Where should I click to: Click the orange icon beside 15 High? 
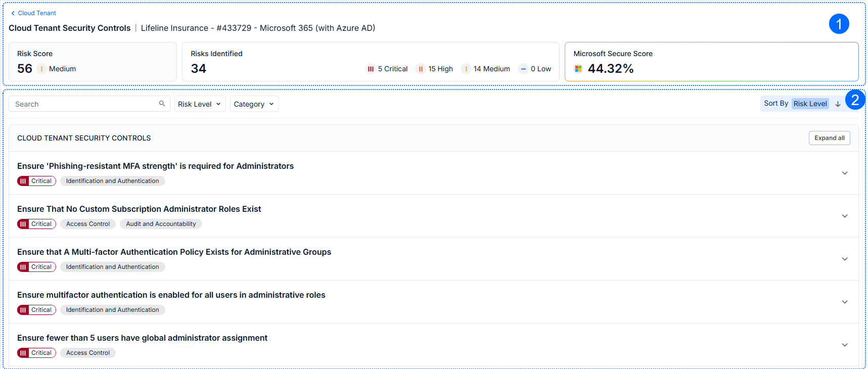421,69
